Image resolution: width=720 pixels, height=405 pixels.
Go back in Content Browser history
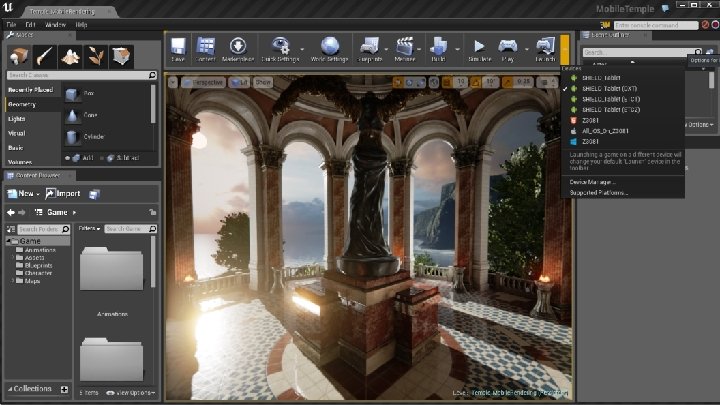tap(11, 212)
